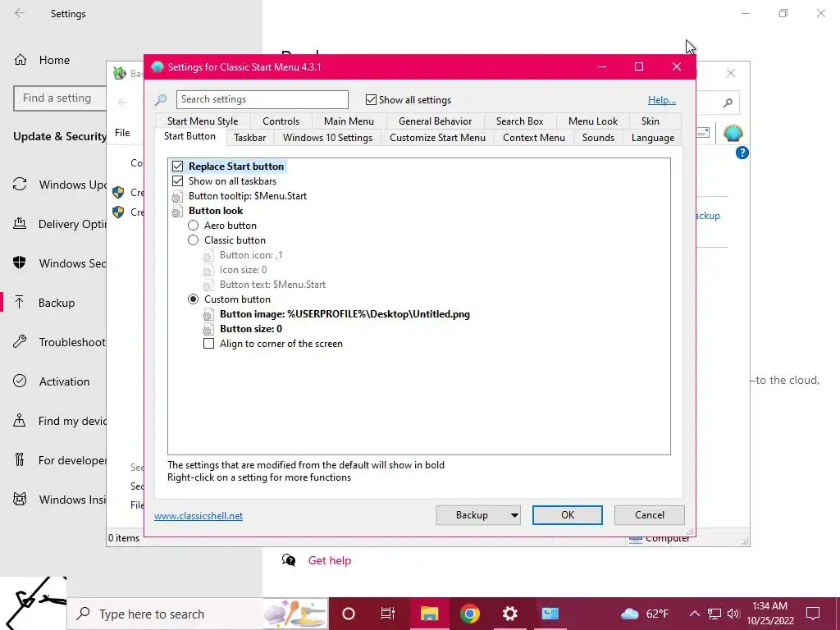Click the search magnifier icon beside Search settings
This screenshot has width=840, height=630.
[161, 99]
